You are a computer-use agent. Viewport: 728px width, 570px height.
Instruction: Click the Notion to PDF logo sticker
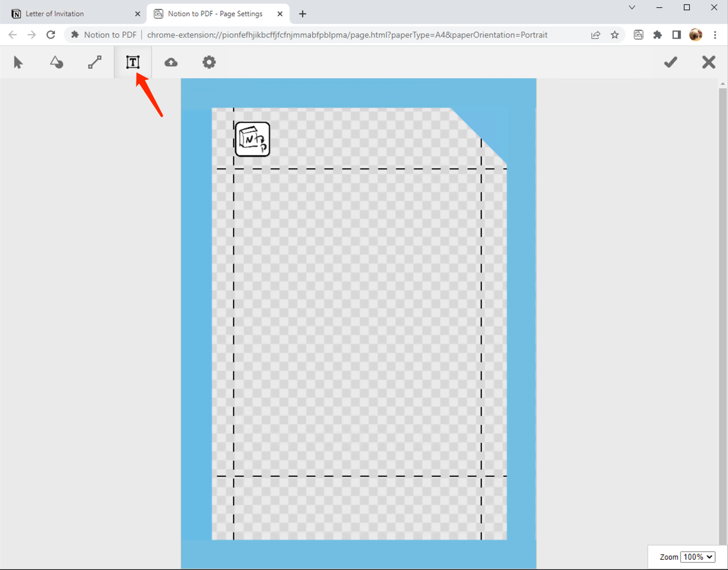click(252, 139)
